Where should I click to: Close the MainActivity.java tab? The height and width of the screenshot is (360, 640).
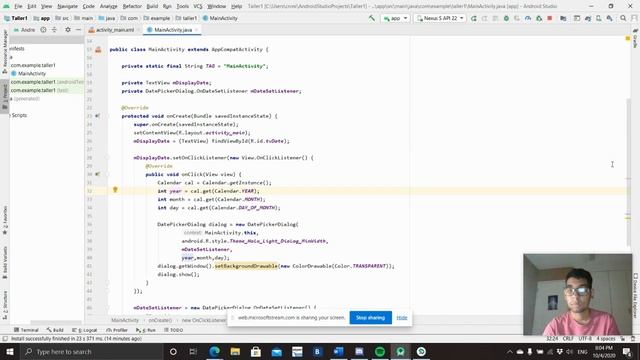click(197, 30)
